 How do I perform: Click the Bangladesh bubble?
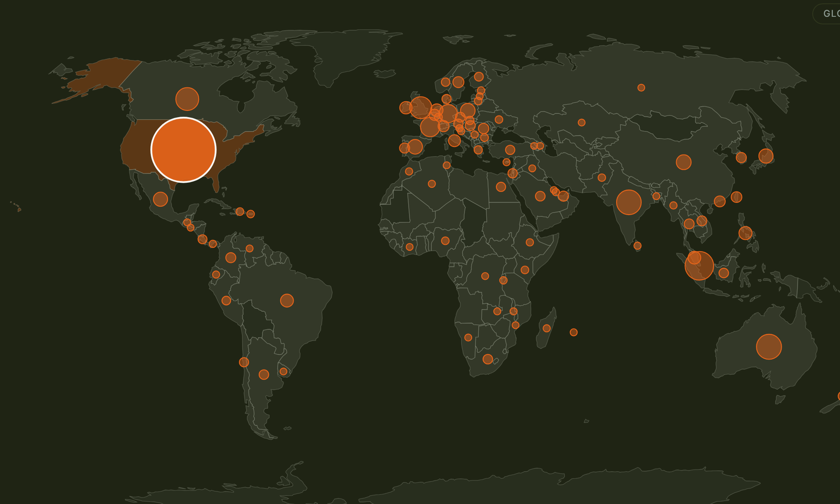coord(656,196)
